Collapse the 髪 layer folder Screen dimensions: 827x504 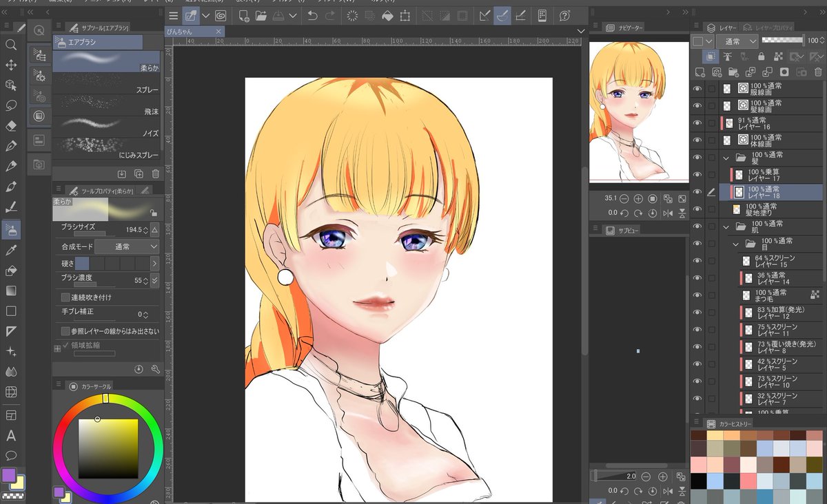coord(726,158)
